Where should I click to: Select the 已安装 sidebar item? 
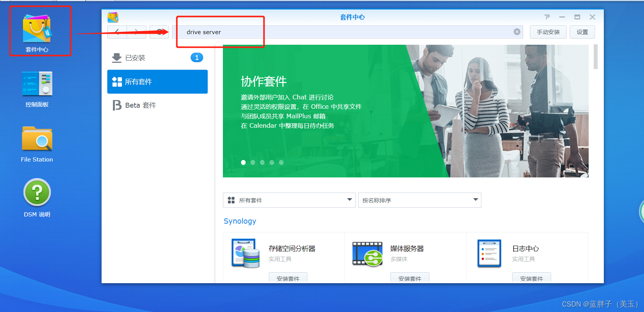click(157, 58)
